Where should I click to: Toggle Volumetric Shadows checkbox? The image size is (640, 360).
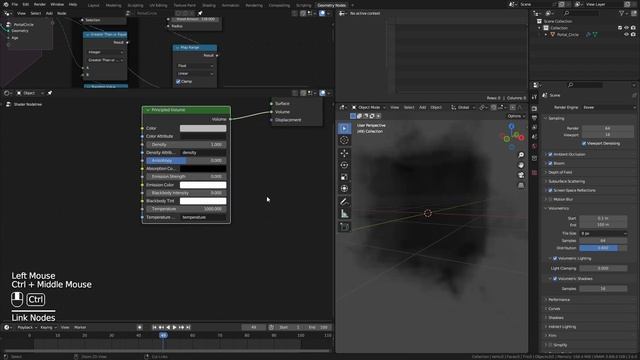point(555,279)
